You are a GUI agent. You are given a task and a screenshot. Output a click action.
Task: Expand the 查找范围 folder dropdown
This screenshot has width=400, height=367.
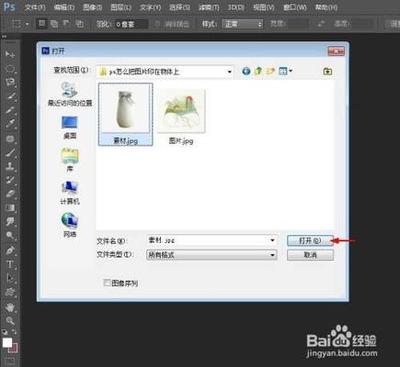229,72
